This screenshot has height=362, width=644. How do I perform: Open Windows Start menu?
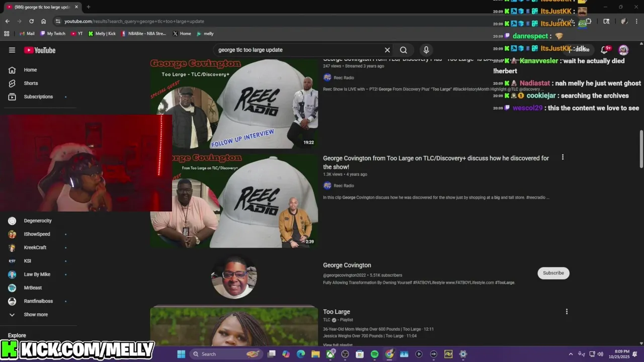(181, 354)
